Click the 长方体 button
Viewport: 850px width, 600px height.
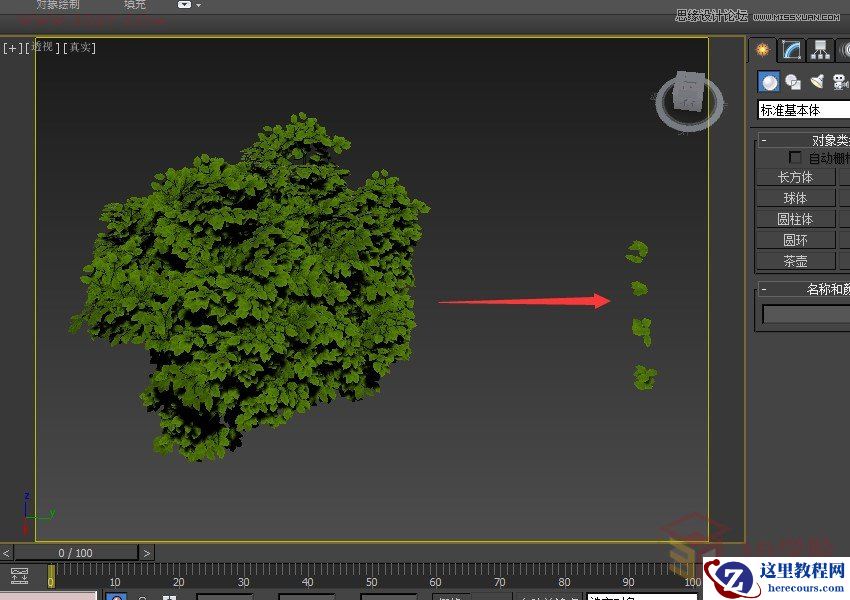pos(795,177)
